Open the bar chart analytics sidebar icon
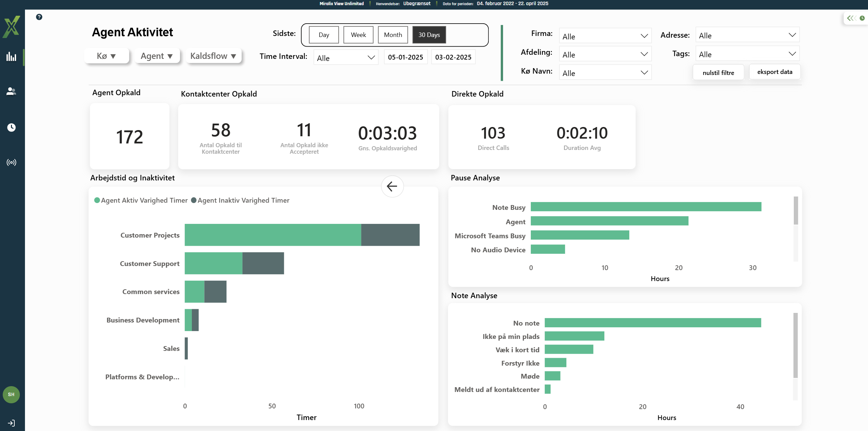Image resolution: width=868 pixels, height=431 pixels. (11, 56)
